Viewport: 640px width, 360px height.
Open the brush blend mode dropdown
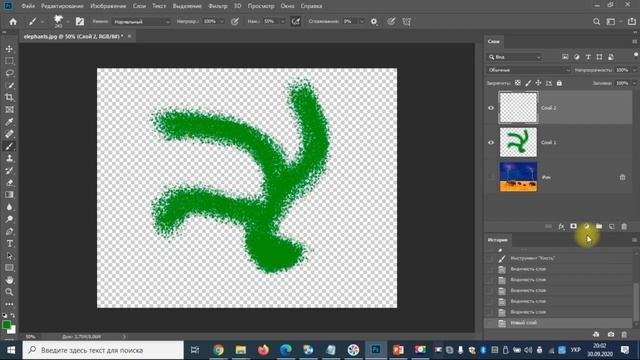(x=141, y=22)
